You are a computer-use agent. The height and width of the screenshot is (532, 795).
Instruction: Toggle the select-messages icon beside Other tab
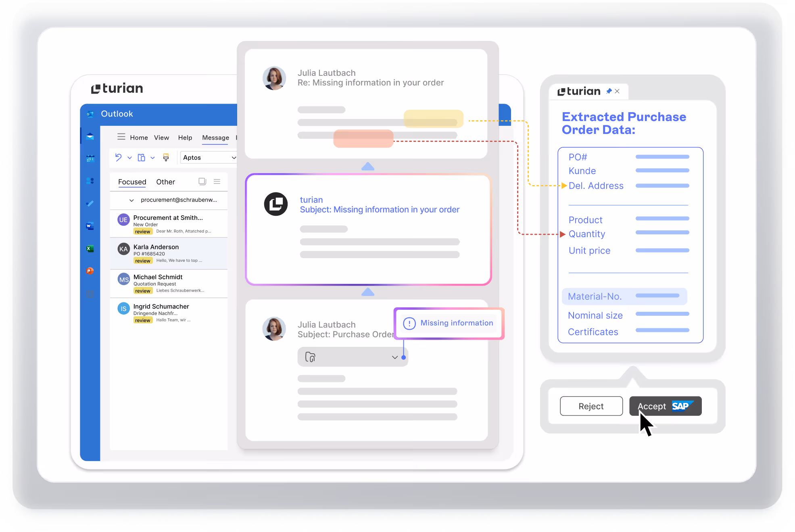[202, 182]
